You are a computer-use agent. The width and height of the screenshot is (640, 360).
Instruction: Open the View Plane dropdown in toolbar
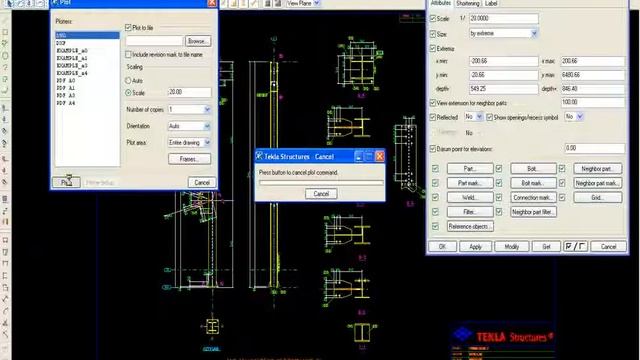pyautogui.click(x=317, y=3)
